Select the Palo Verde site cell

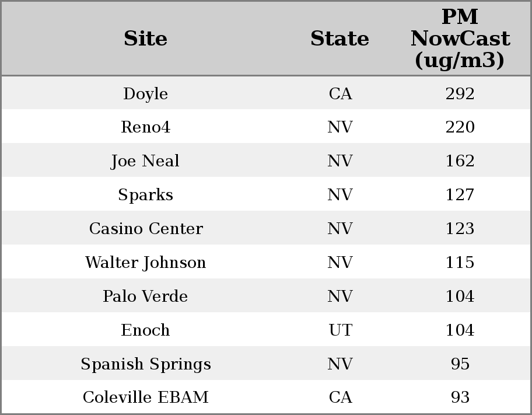[145, 297]
